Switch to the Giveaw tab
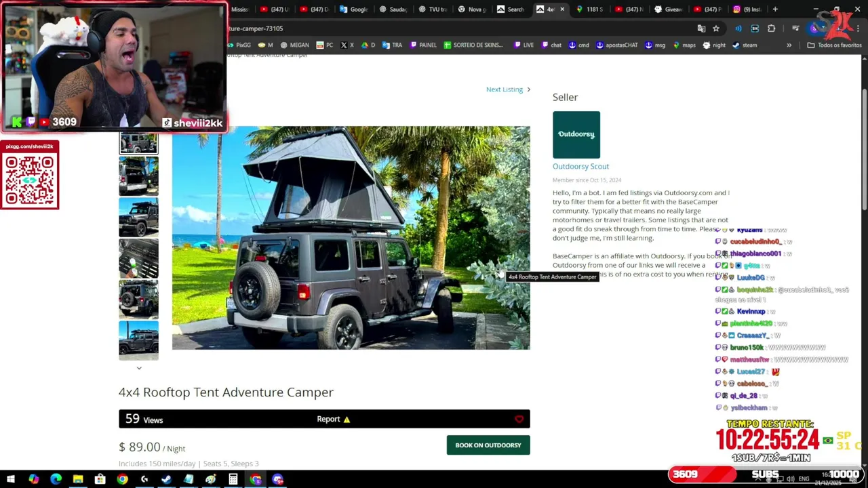The width and height of the screenshot is (868, 488). click(x=668, y=9)
